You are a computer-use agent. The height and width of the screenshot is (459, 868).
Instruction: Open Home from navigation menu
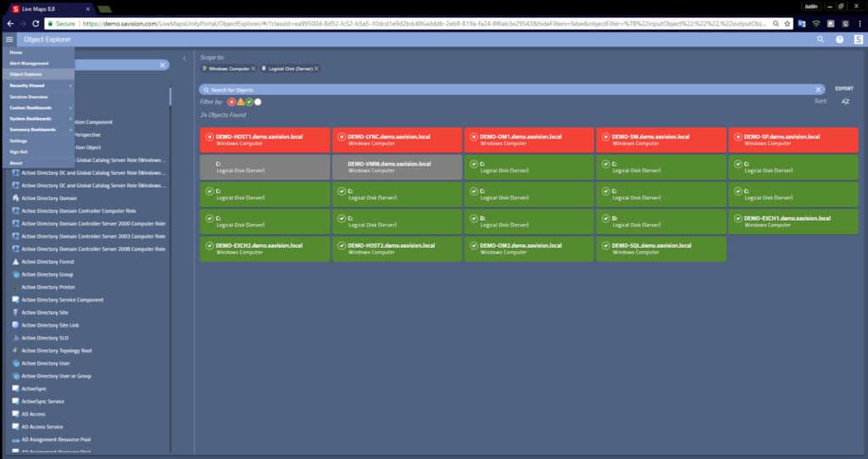tap(16, 53)
